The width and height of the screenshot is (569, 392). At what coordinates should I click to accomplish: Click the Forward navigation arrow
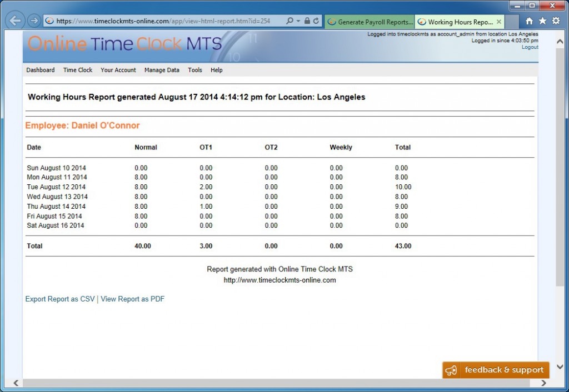click(x=34, y=20)
